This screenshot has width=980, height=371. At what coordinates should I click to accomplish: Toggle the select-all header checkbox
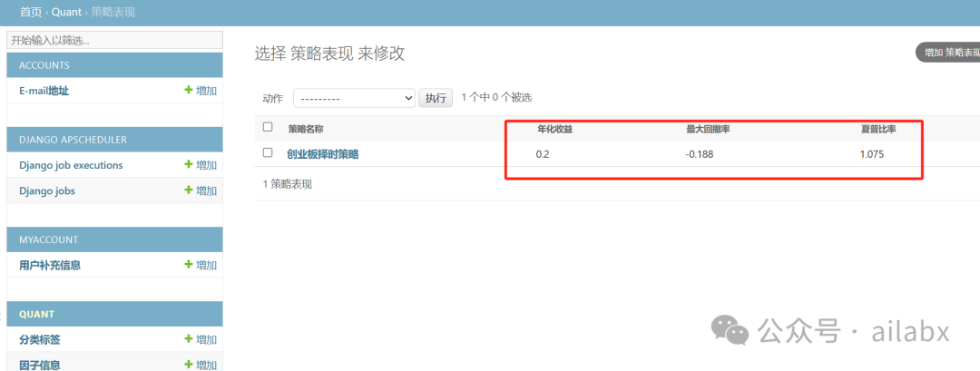pyautogui.click(x=268, y=127)
